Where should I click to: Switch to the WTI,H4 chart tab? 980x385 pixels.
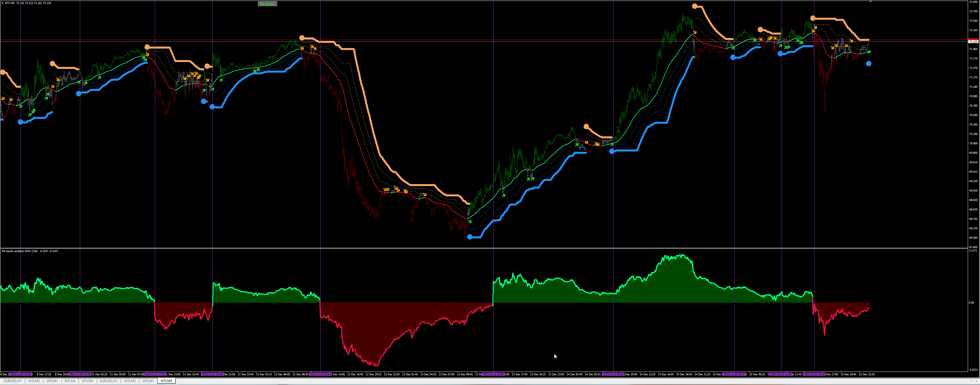(x=70, y=381)
